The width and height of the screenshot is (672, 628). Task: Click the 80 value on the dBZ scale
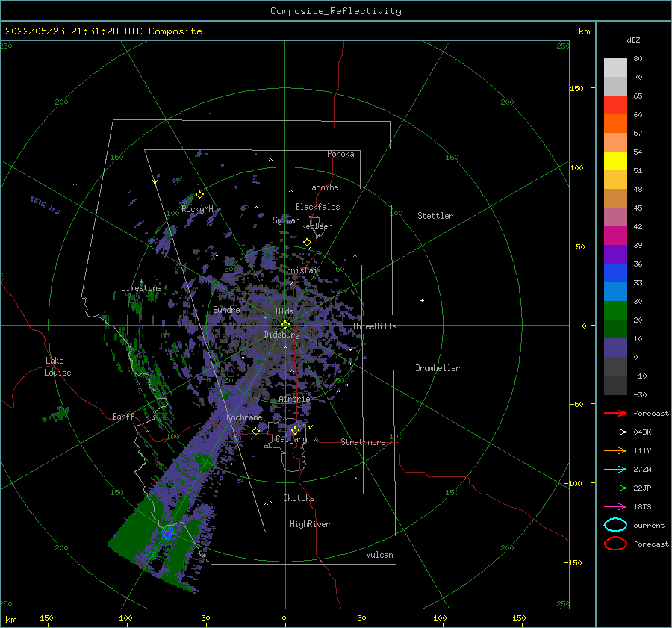coord(638,59)
